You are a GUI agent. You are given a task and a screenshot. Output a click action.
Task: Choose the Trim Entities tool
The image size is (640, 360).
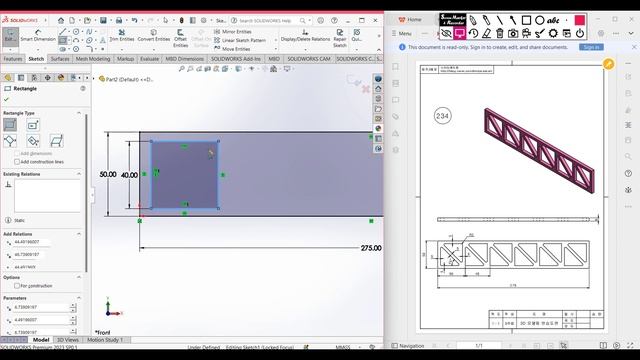point(122,35)
